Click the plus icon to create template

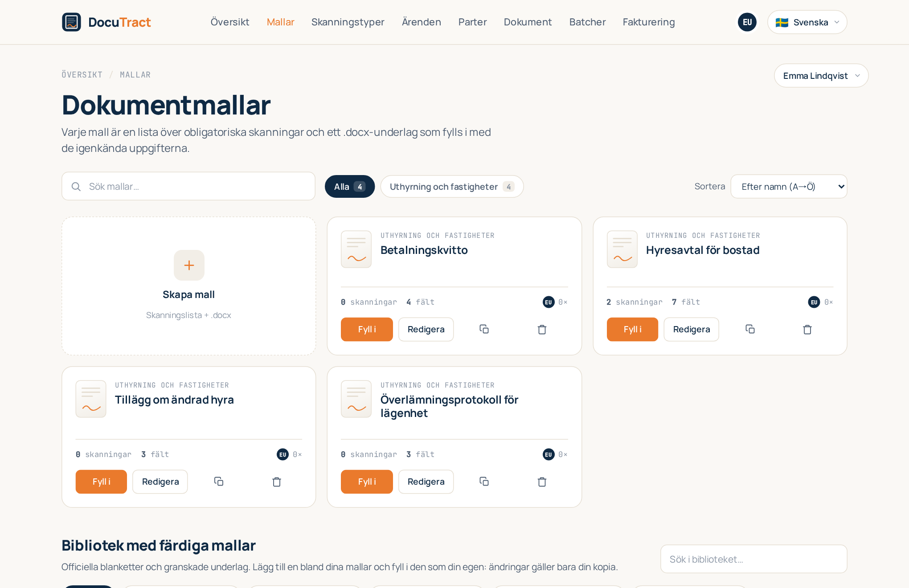pos(189,265)
